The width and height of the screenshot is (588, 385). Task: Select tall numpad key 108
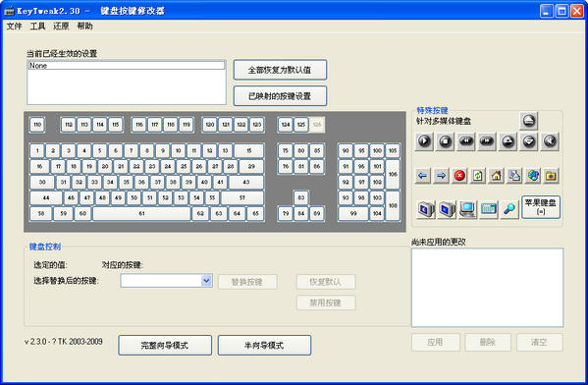(x=393, y=205)
